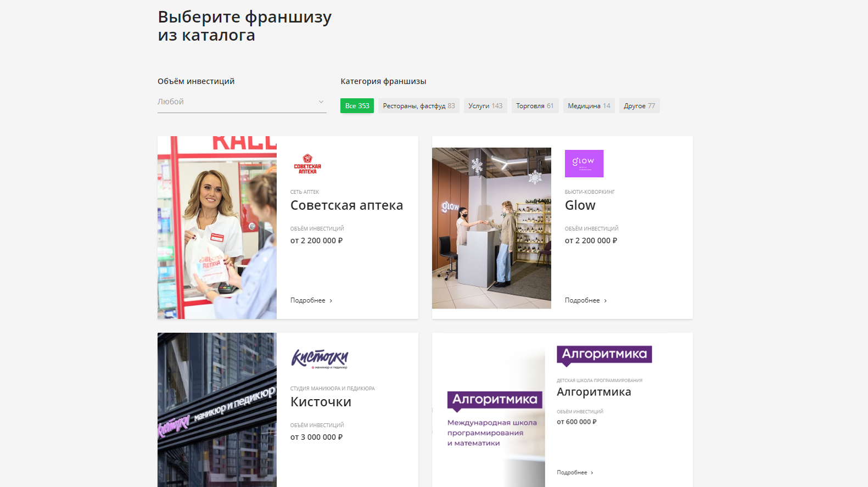Open the Кисточки franchise title
Image resolution: width=868 pixels, height=487 pixels.
321,402
